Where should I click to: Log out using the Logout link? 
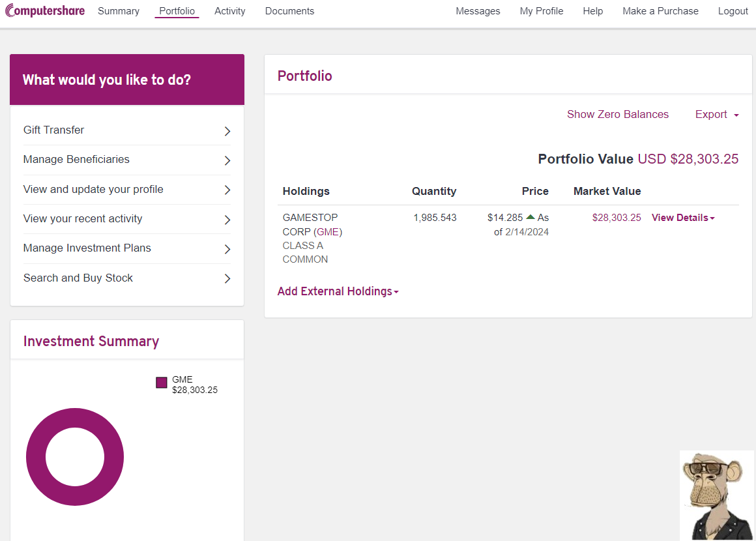[x=733, y=11]
